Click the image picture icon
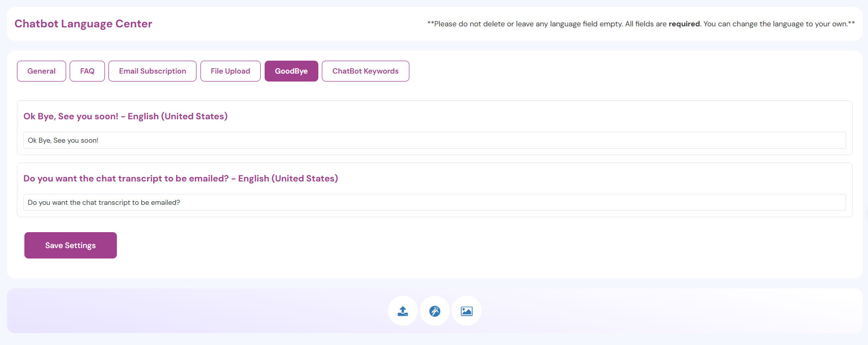The image size is (868, 345). 467,311
